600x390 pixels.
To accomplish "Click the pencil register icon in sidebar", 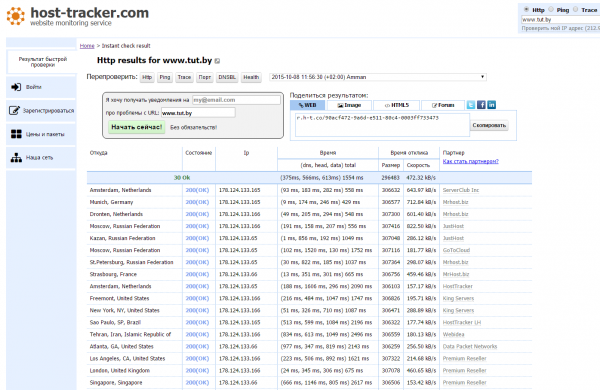I will (14, 111).
